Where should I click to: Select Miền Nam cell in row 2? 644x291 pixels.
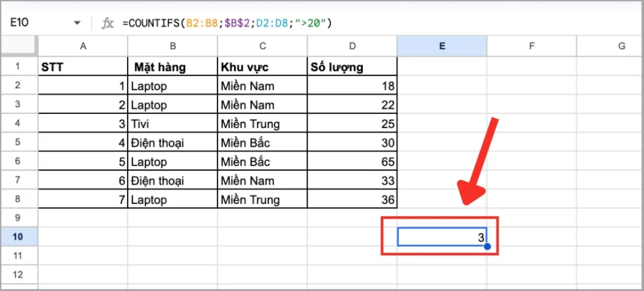click(262, 85)
